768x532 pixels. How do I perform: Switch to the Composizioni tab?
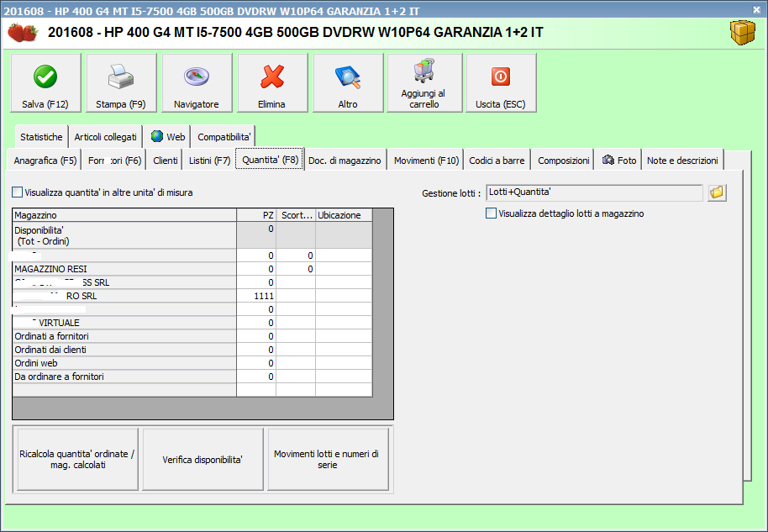(x=563, y=161)
